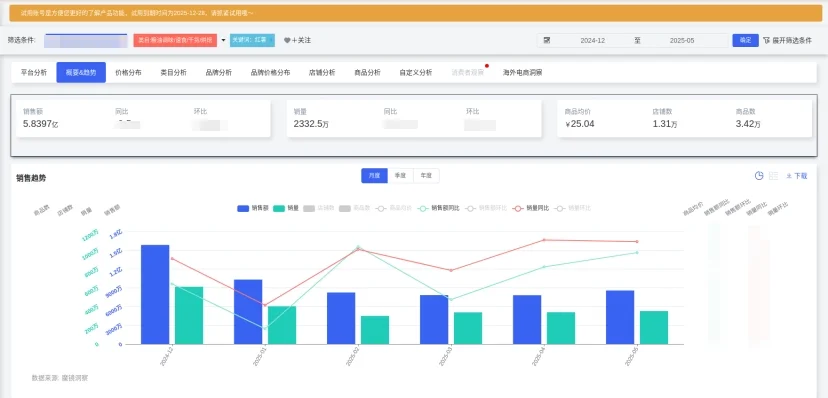Toggle 销量同比 legend line
828x398 pixels.
(531, 208)
